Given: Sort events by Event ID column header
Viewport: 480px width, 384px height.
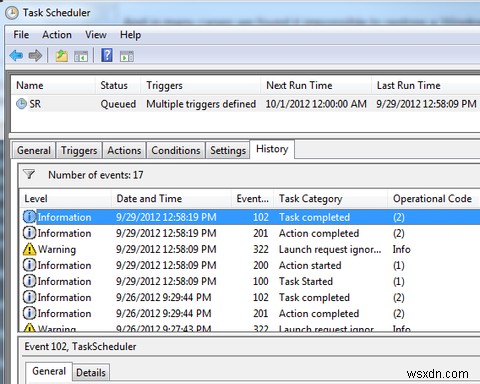Looking at the screenshot, I should [252, 199].
